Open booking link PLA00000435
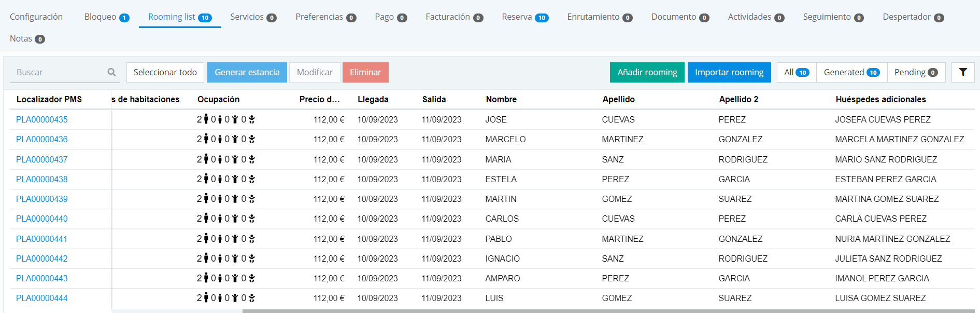Image resolution: width=980 pixels, height=313 pixels. 42,119
